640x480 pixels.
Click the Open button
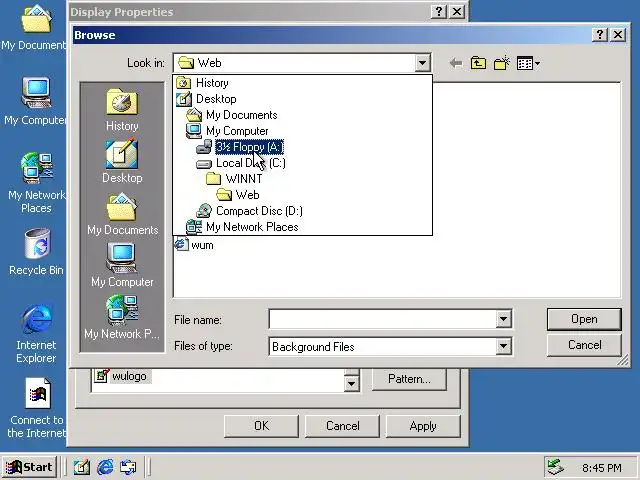coord(584,319)
